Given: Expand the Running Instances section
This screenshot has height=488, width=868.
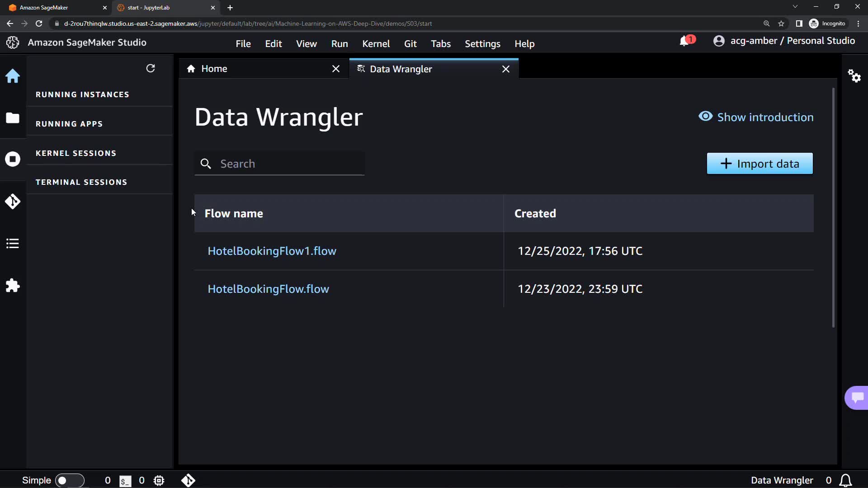Looking at the screenshot, I should coord(82,94).
